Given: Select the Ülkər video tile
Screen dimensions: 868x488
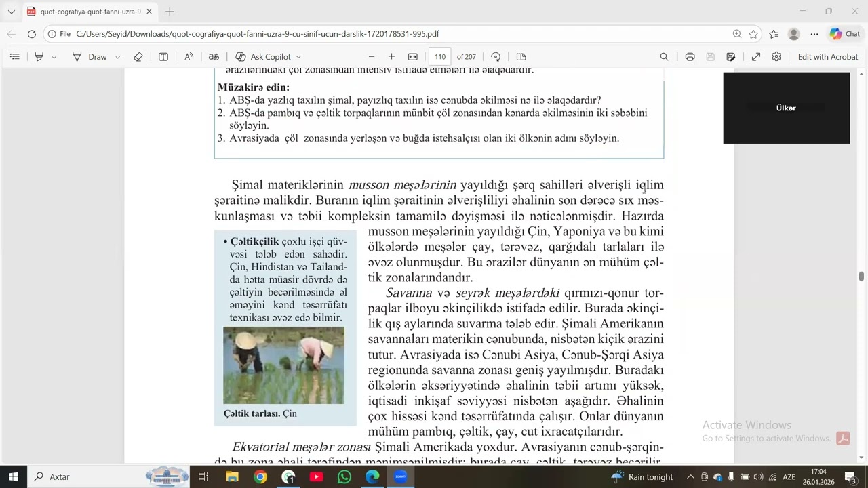Looking at the screenshot, I should [x=786, y=108].
